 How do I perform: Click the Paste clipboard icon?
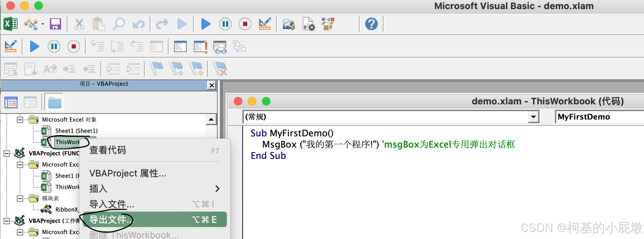pyautogui.click(x=99, y=24)
